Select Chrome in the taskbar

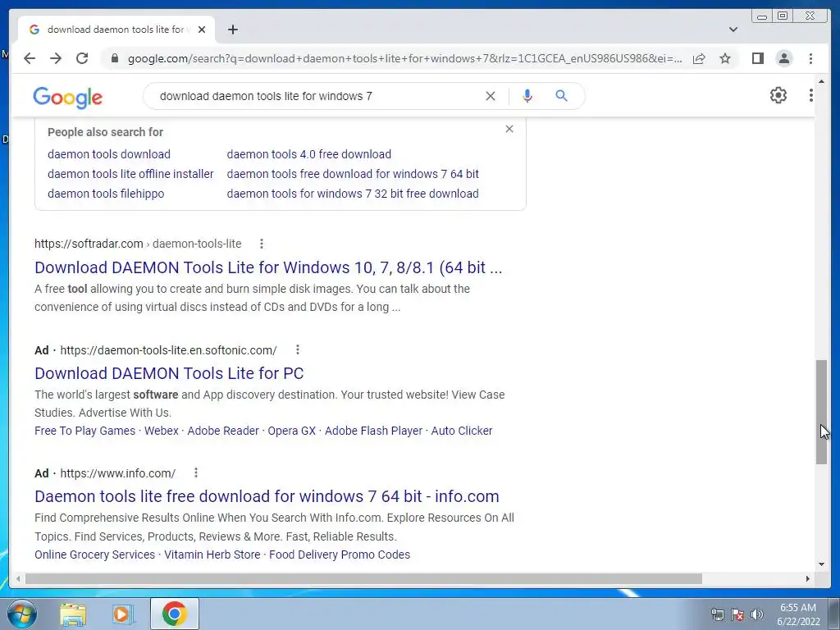[174, 614]
